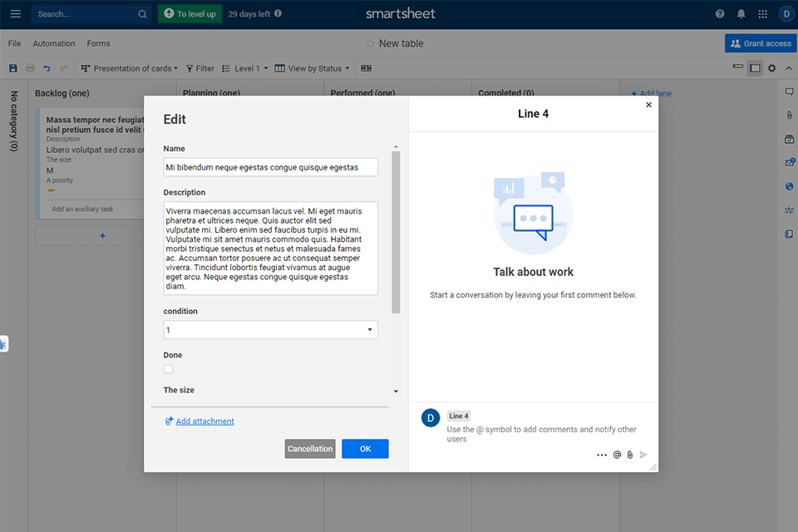Toggle the Done checkbox
This screenshot has width=798, height=532.
(168, 369)
